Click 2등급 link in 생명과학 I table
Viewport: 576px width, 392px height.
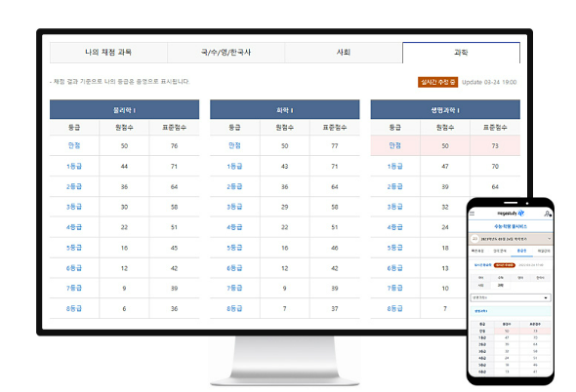tap(394, 187)
